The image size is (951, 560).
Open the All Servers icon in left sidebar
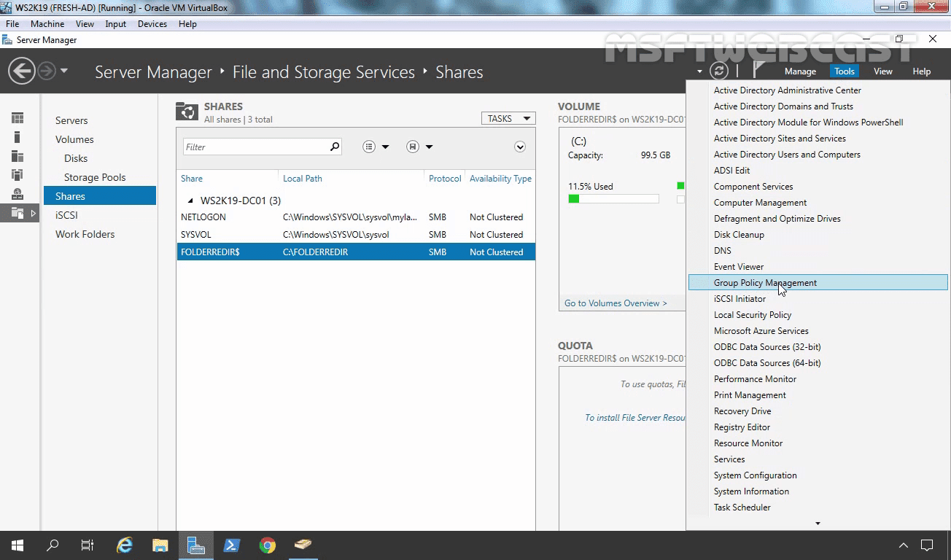click(x=18, y=156)
